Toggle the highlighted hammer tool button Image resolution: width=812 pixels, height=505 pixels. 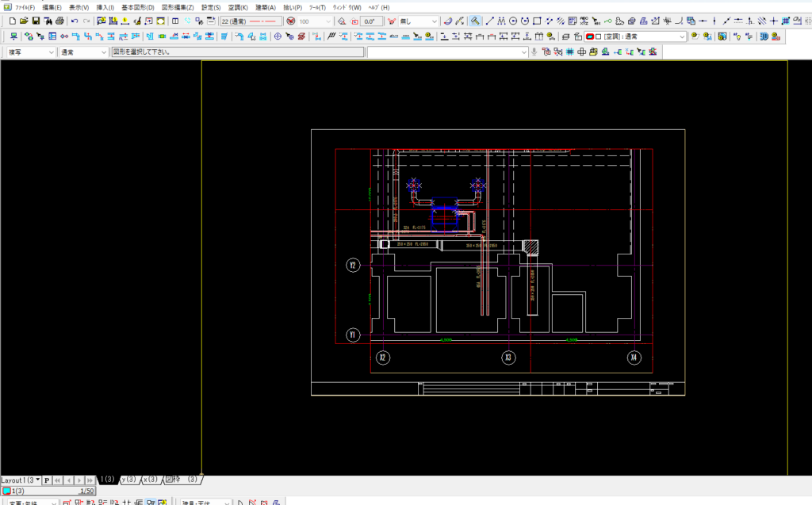474,21
